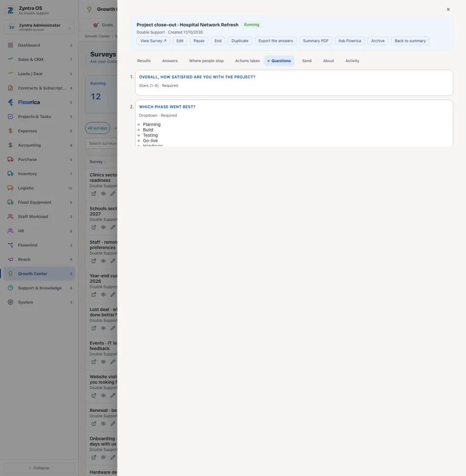Open external link icon for Clinics sector survey

click(x=94, y=194)
